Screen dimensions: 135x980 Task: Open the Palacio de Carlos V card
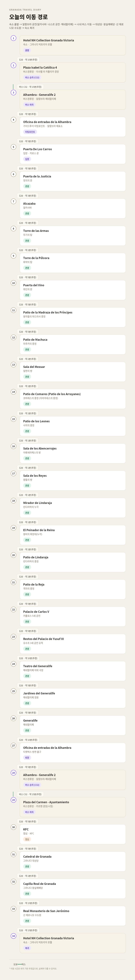pyautogui.click(x=73, y=617)
